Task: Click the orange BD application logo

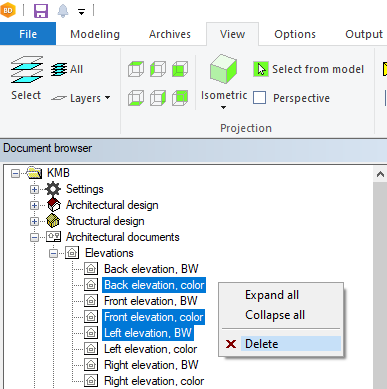Action: [8, 10]
